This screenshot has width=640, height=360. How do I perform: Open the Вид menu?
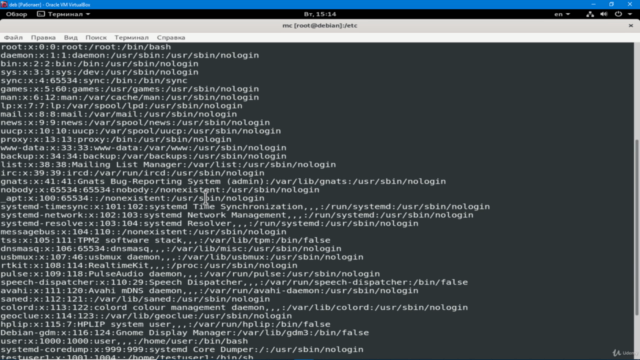click(71, 38)
